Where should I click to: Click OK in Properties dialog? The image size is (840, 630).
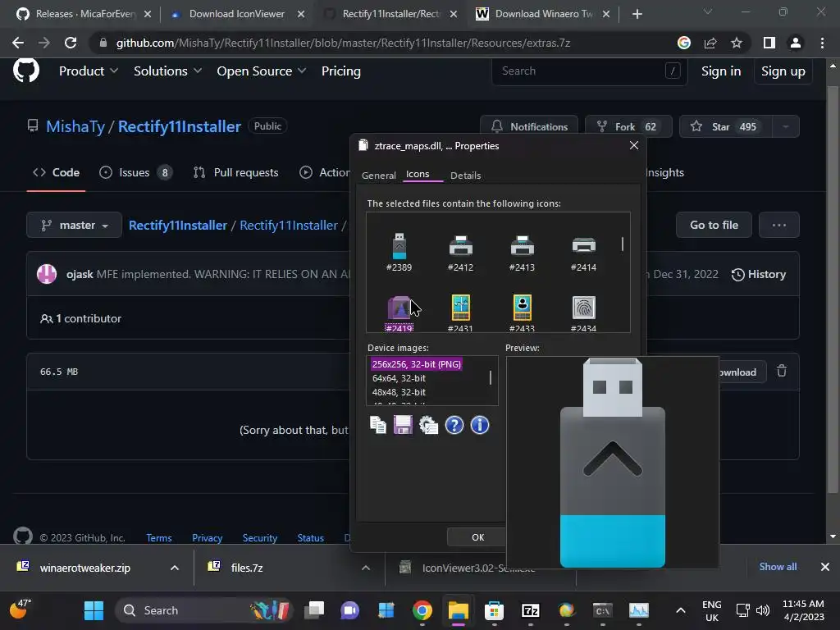478,536
